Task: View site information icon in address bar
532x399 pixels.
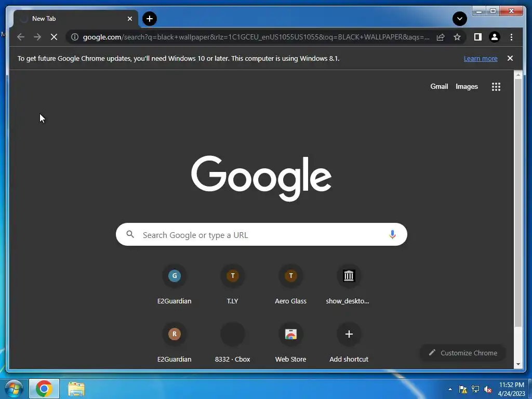Action: (x=75, y=37)
